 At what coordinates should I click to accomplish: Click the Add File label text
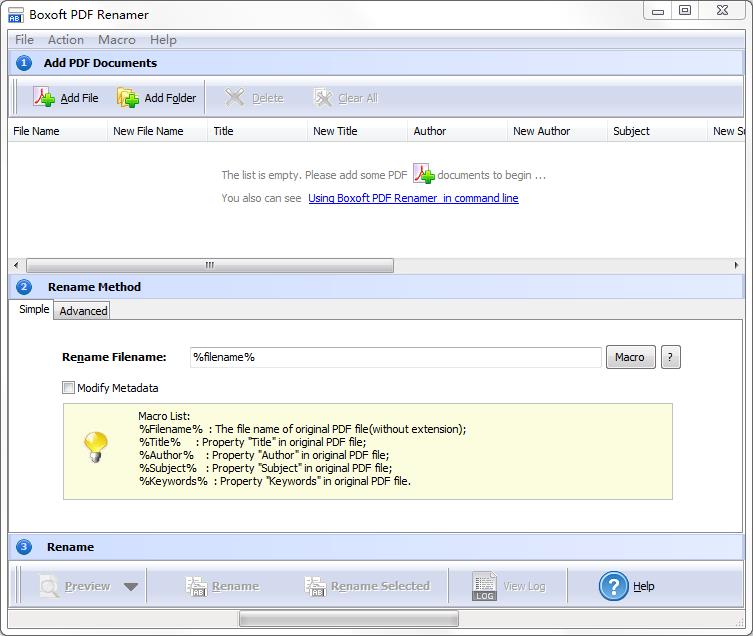click(79, 98)
